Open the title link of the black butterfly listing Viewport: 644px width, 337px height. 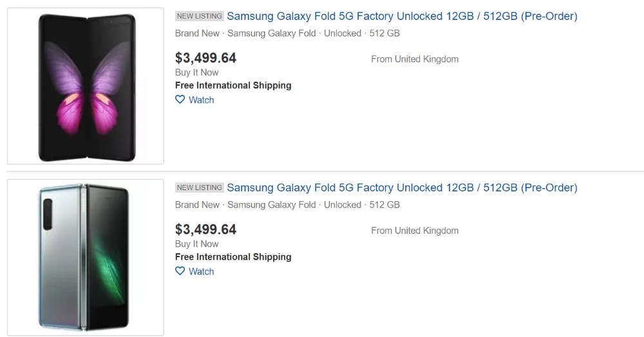point(402,16)
